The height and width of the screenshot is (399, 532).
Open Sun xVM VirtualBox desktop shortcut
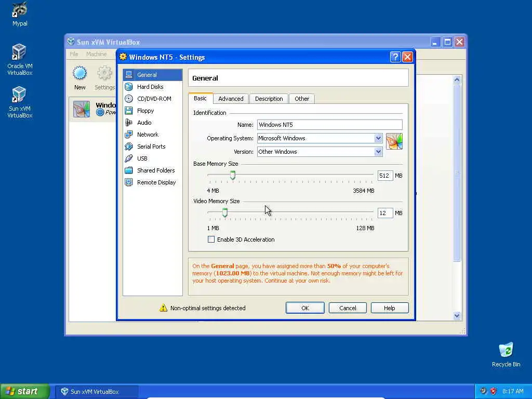[20, 102]
